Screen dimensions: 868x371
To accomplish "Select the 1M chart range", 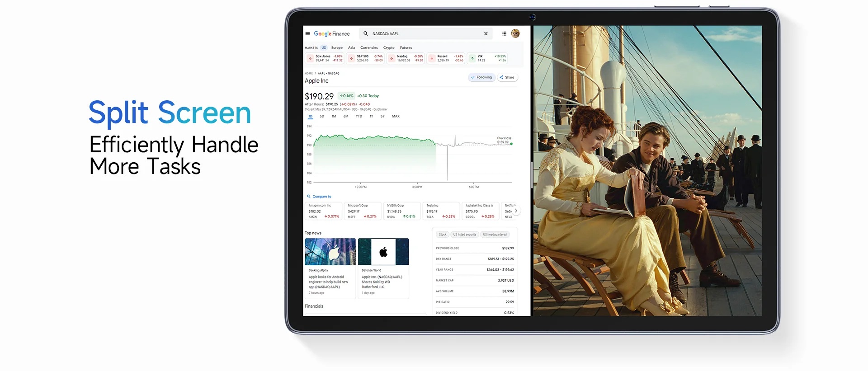I will click(x=334, y=117).
